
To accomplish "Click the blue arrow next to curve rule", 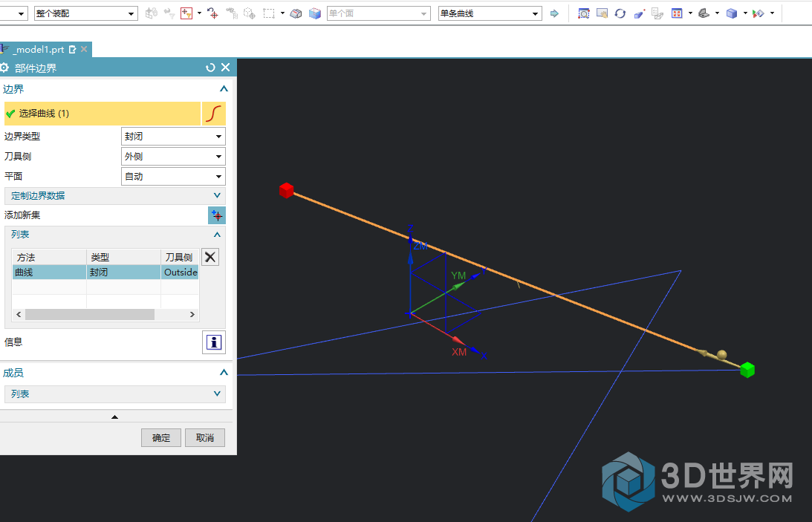I will pos(555,13).
